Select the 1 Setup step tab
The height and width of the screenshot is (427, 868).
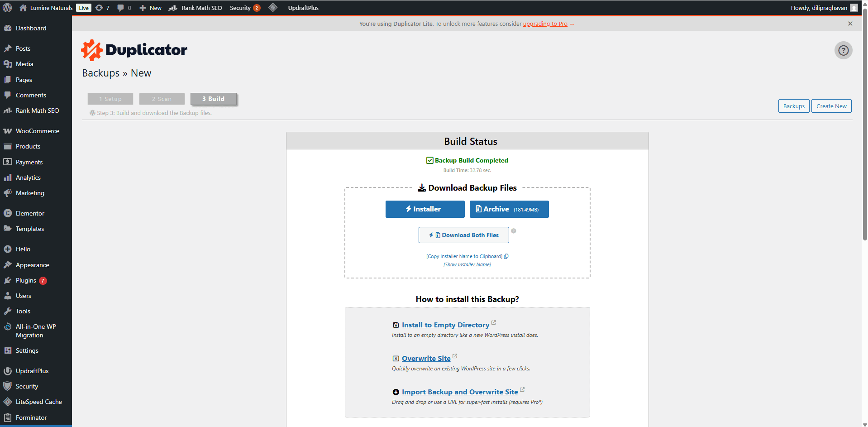click(x=110, y=99)
